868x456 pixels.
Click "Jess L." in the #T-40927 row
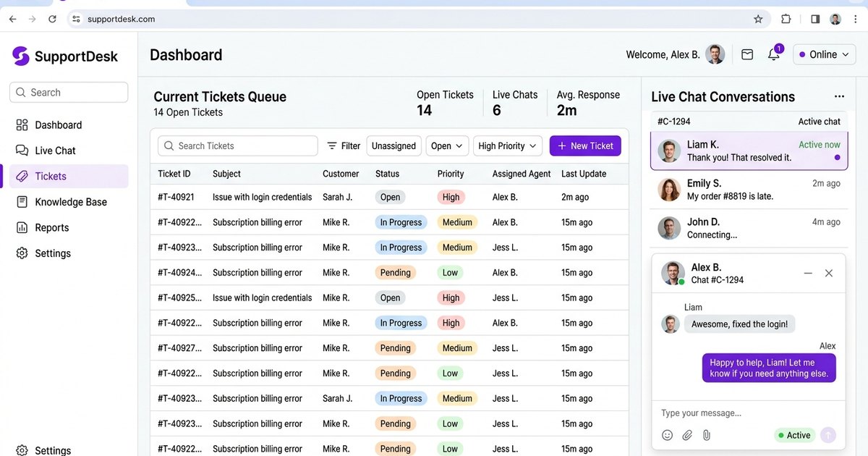click(x=505, y=348)
